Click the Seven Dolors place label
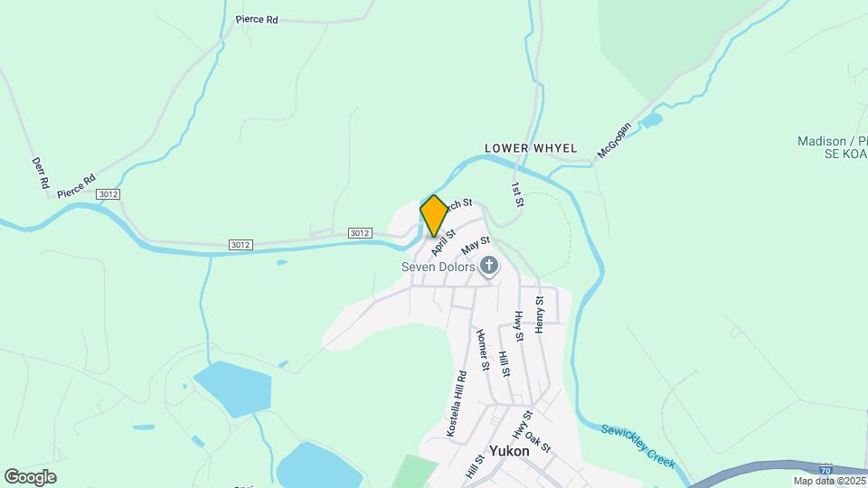 click(438, 267)
